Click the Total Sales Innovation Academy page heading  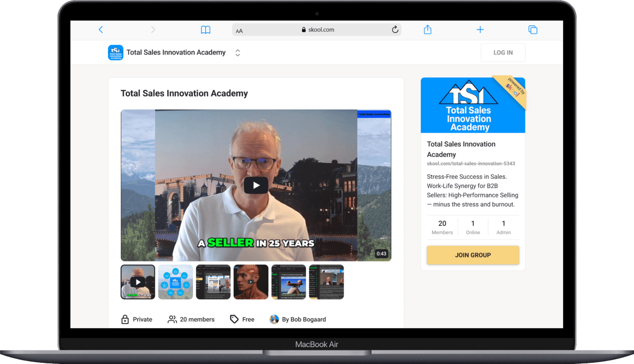tap(184, 93)
